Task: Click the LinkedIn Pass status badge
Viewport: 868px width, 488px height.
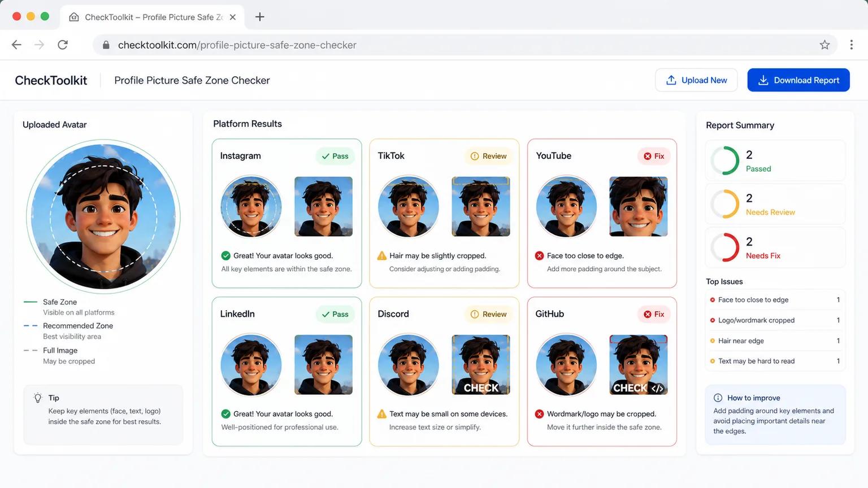Action: [x=335, y=314]
